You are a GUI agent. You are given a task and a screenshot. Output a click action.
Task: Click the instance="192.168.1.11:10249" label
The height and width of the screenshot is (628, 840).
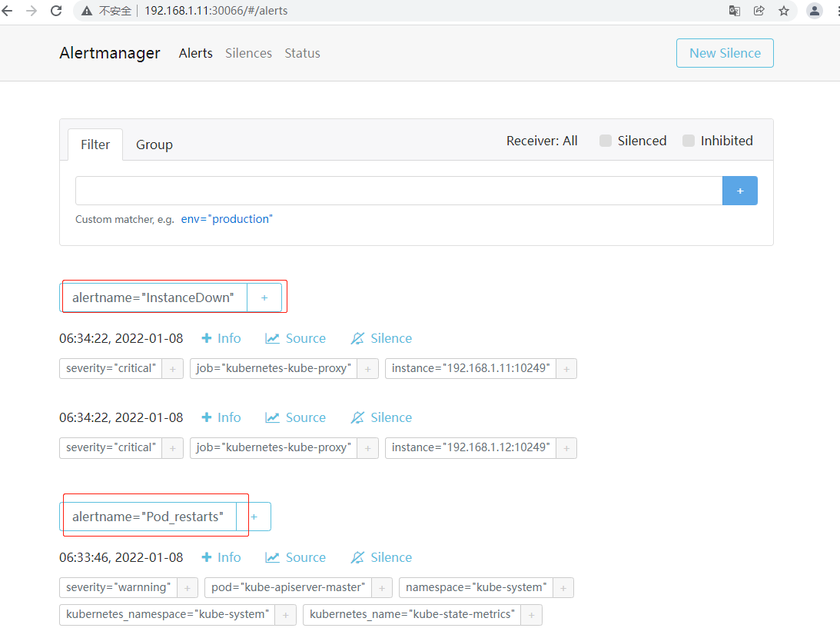coord(471,369)
